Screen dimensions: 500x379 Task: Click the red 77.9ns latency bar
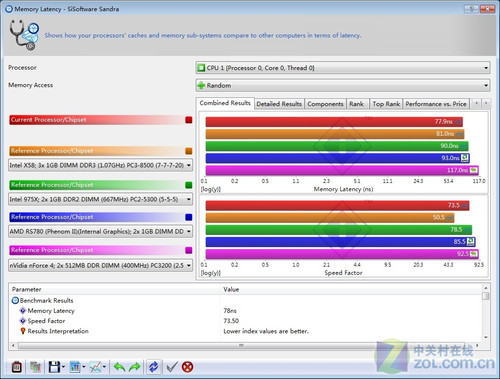click(x=334, y=122)
